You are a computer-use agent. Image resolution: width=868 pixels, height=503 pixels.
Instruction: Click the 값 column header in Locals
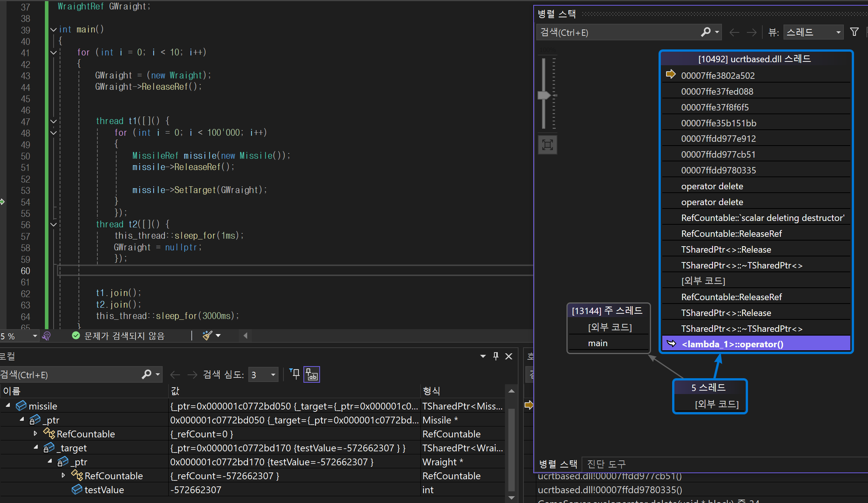pos(294,391)
